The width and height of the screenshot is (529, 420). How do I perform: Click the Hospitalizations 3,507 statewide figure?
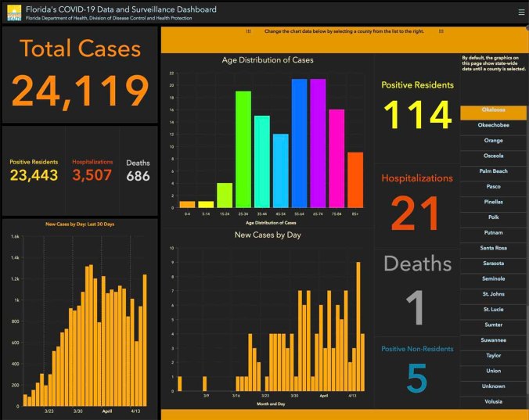pos(92,176)
